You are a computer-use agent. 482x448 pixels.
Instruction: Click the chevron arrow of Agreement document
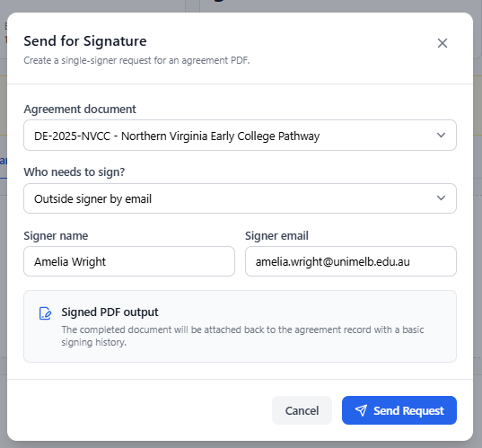pos(441,136)
